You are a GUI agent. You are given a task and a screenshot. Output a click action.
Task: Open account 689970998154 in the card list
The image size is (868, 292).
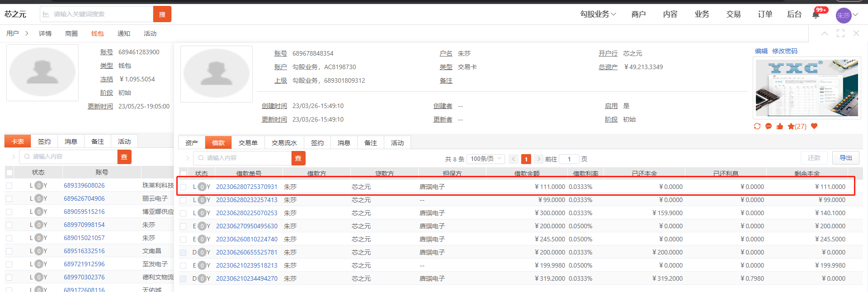point(84,225)
